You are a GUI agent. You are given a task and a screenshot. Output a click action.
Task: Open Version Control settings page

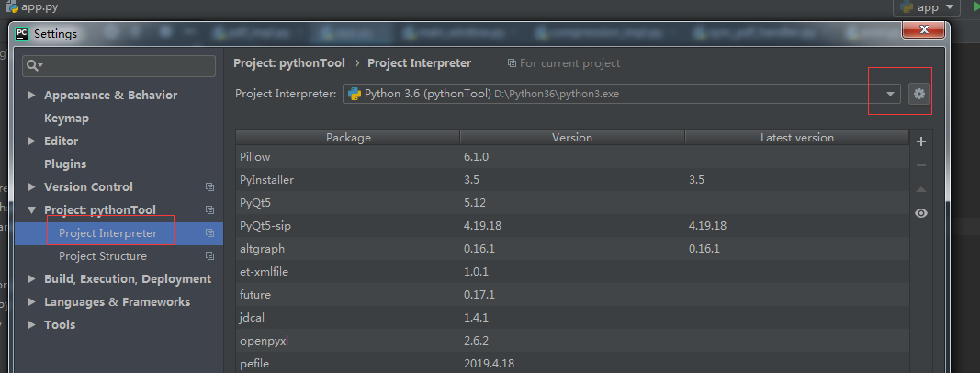pyautogui.click(x=88, y=186)
